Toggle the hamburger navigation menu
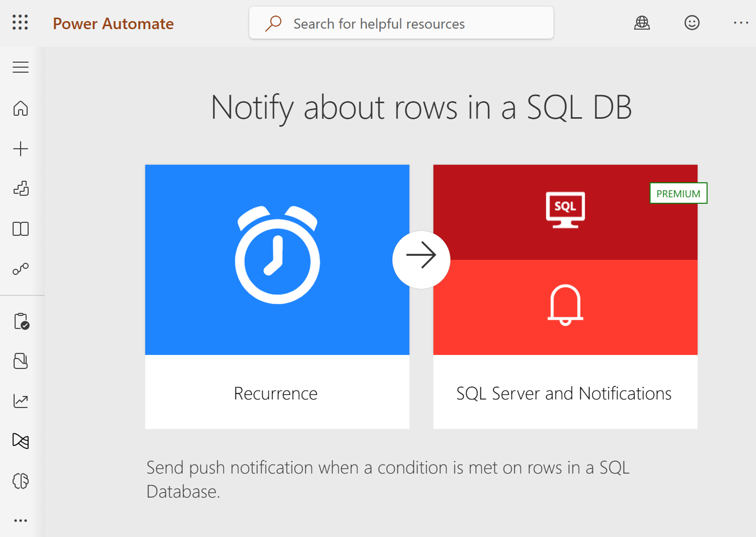The height and width of the screenshot is (537, 756). [20, 67]
